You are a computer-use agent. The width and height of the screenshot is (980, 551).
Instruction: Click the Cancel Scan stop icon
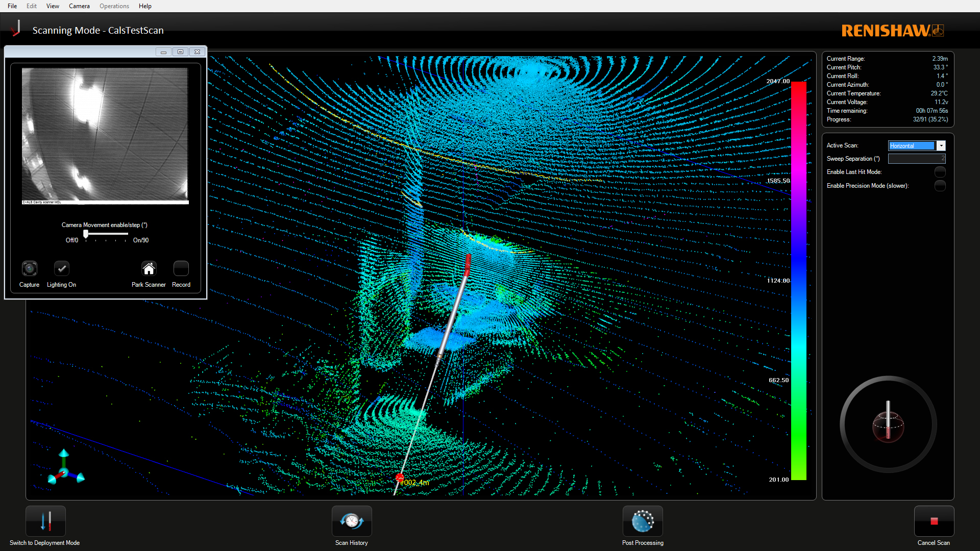click(x=934, y=521)
